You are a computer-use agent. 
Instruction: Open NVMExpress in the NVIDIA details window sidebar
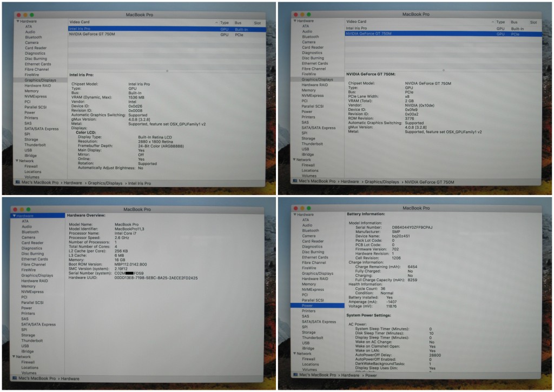click(x=312, y=96)
